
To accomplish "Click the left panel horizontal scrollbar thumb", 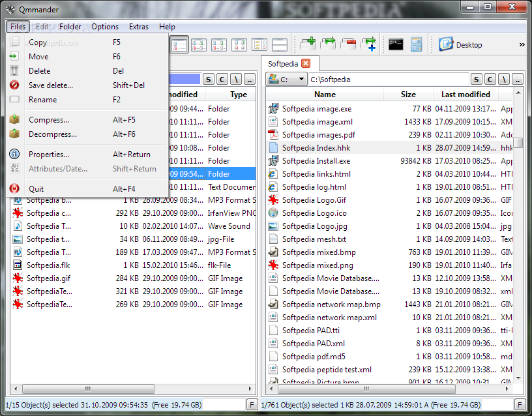I will pos(88,389).
